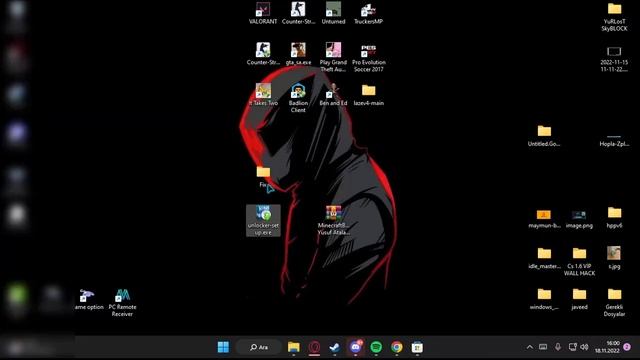Open Discord from the taskbar

tap(356, 347)
